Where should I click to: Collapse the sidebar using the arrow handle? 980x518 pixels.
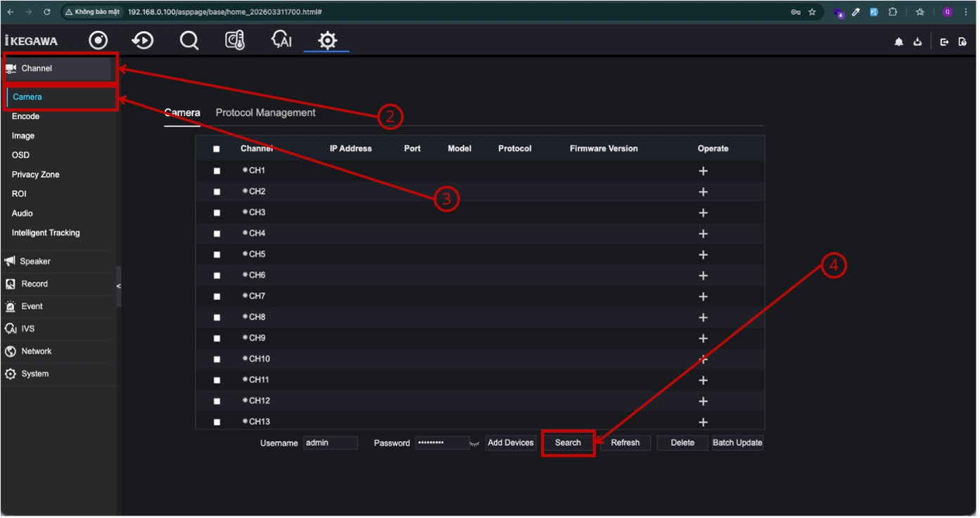click(x=118, y=286)
